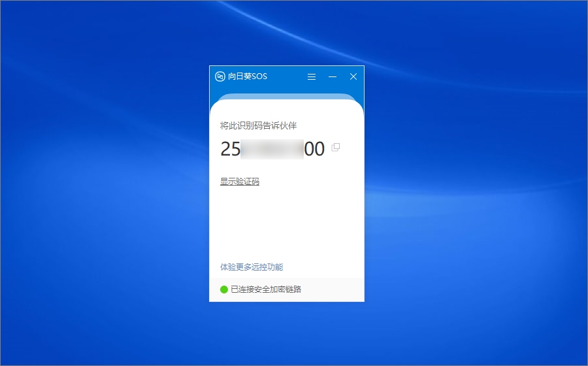Click the 将此识别码告诉伙伴 label
The height and width of the screenshot is (366, 588).
coord(258,125)
